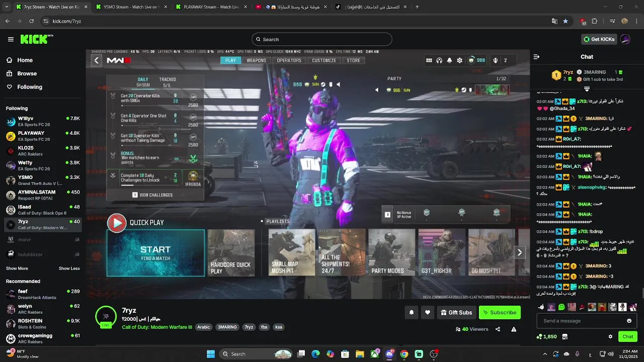Screen dimensions: 644x362
Task: Open a new browser tab
Action: pyautogui.click(x=417, y=7)
